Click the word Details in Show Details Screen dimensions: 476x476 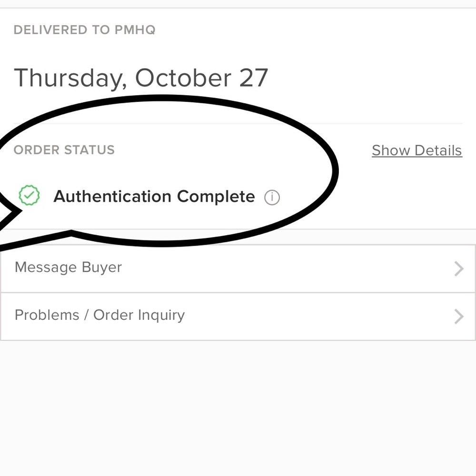(x=438, y=150)
